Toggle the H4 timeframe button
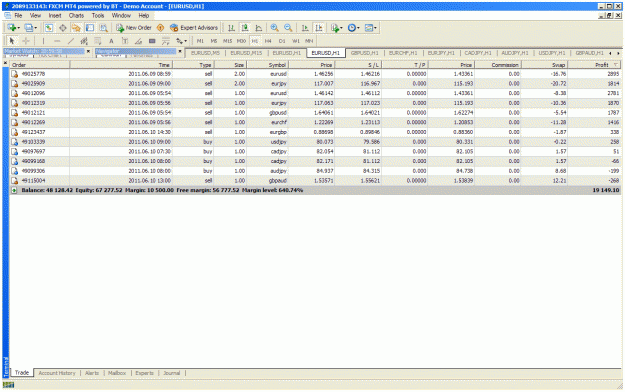 coord(268,41)
